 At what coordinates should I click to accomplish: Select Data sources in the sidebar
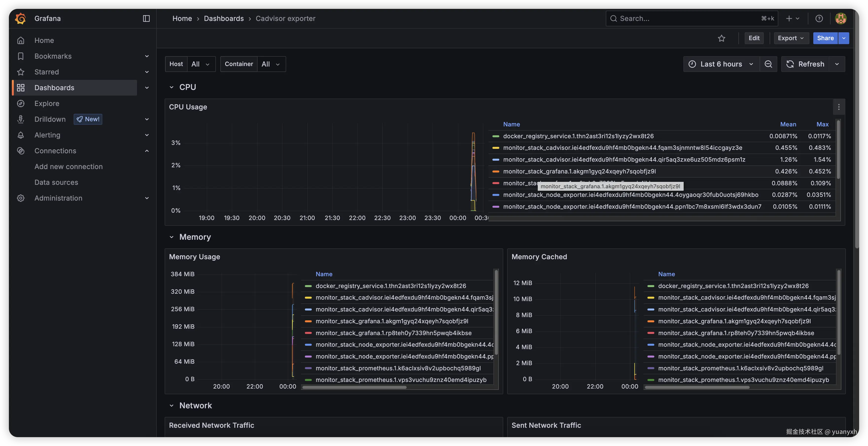point(56,182)
